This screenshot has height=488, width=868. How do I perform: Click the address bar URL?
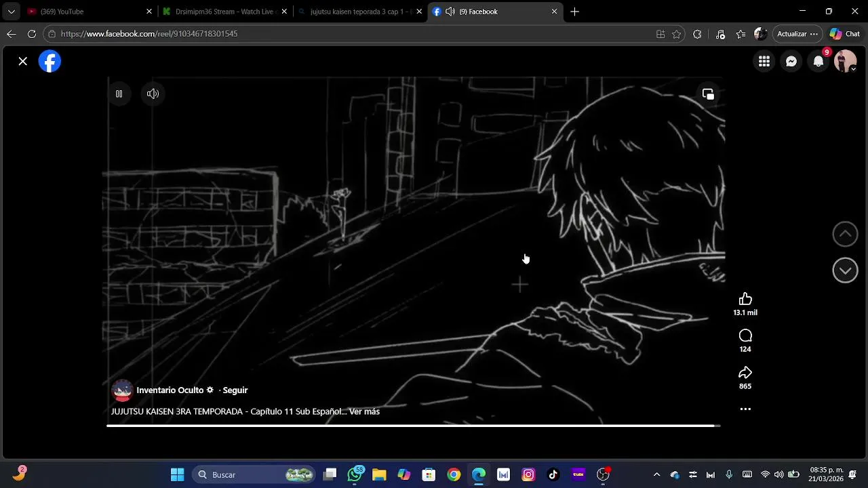click(149, 34)
